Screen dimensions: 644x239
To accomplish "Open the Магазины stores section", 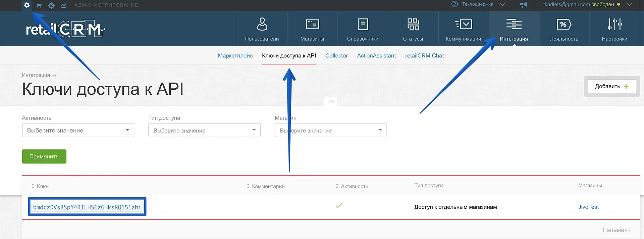I will tap(312, 29).
